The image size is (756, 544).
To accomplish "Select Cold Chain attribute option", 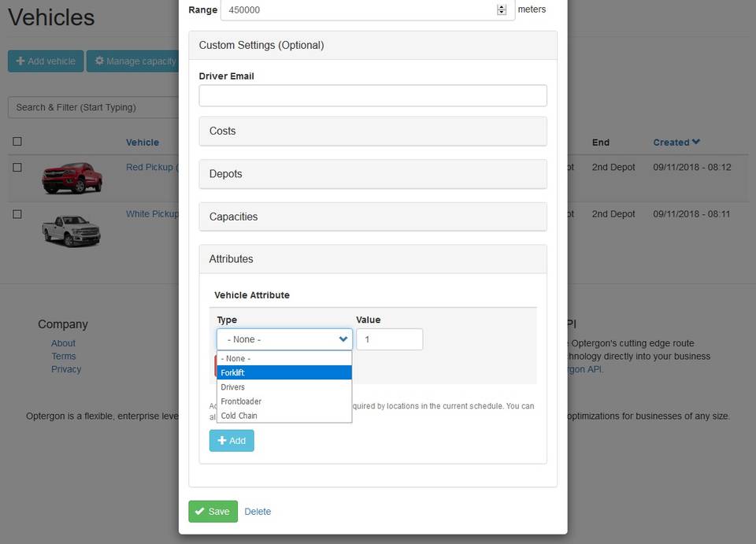I will tap(283, 416).
